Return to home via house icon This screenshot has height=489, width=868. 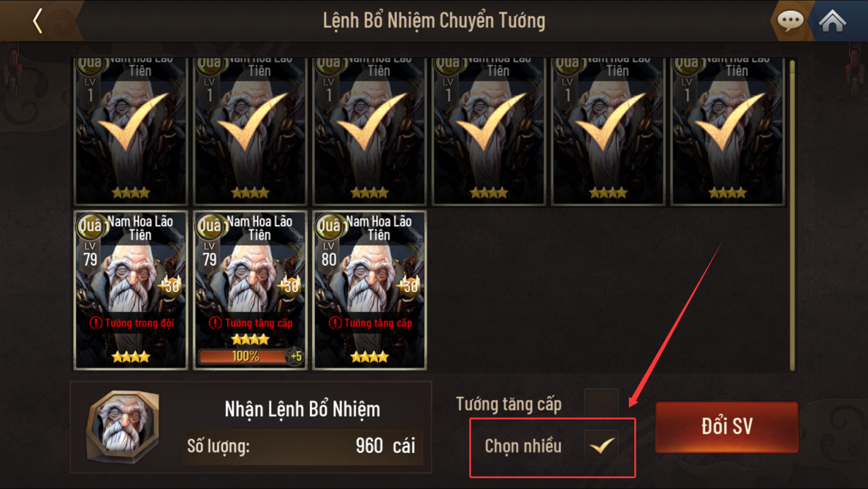point(832,21)
